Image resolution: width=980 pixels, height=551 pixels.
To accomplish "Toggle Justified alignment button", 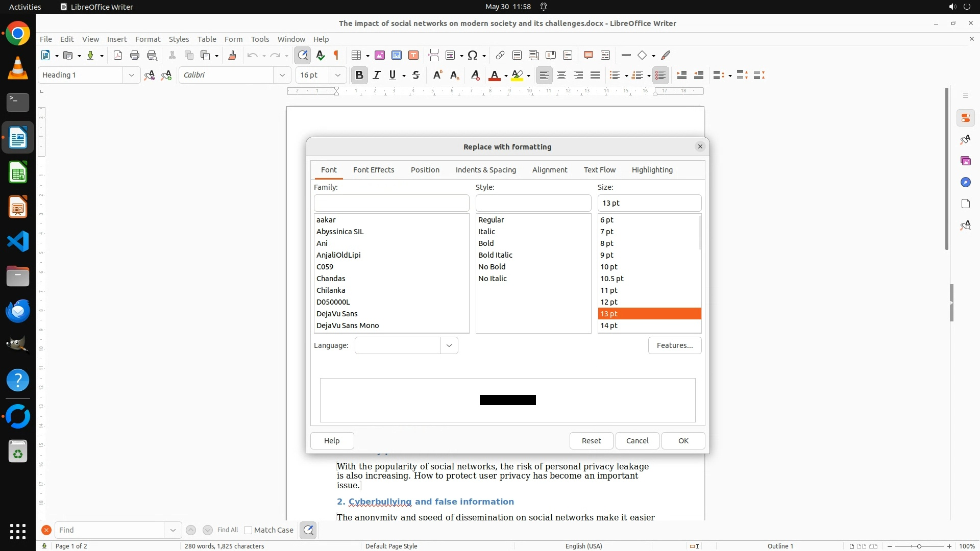I will pos(595,76).
